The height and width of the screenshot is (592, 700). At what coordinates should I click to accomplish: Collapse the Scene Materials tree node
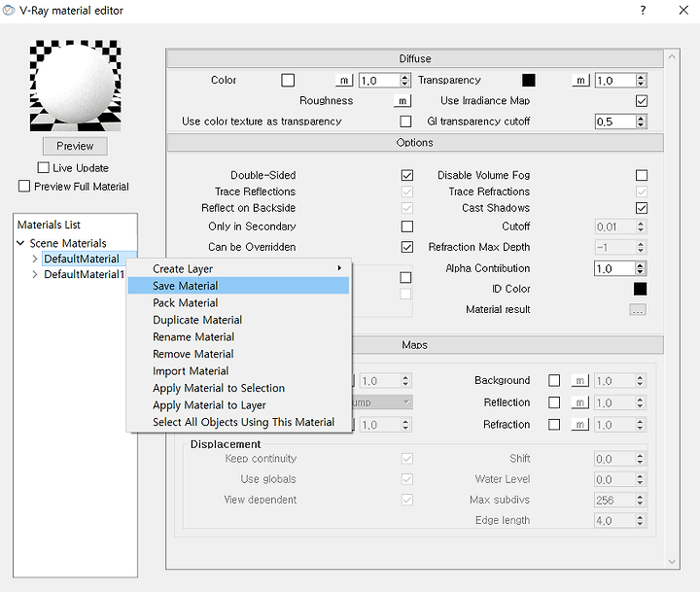pyautogui.click(x=20, y=243)
